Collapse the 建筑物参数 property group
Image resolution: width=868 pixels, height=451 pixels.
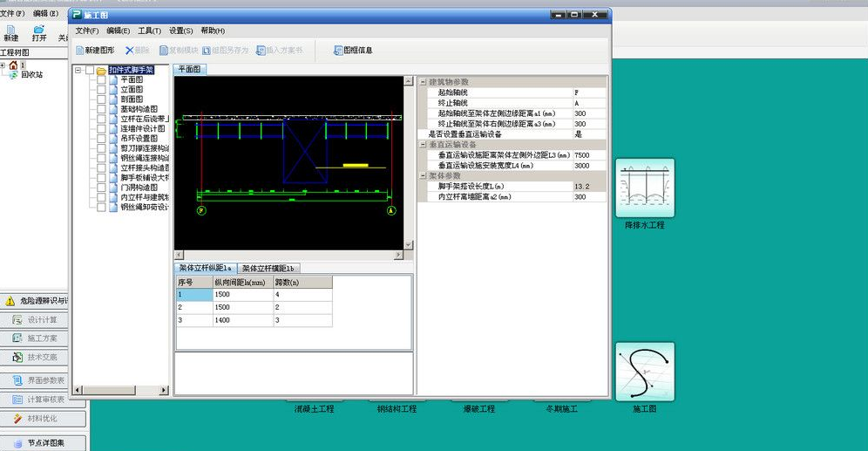424,82
